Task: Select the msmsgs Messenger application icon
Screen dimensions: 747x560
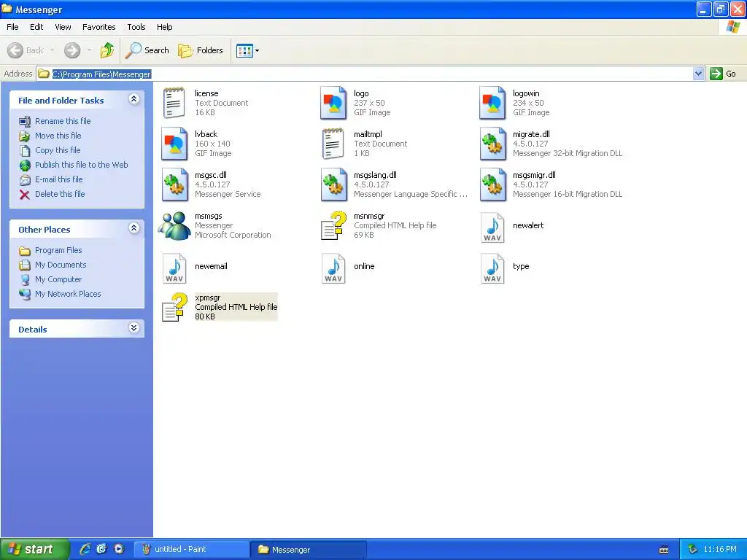Action: (x=174, y=226)
